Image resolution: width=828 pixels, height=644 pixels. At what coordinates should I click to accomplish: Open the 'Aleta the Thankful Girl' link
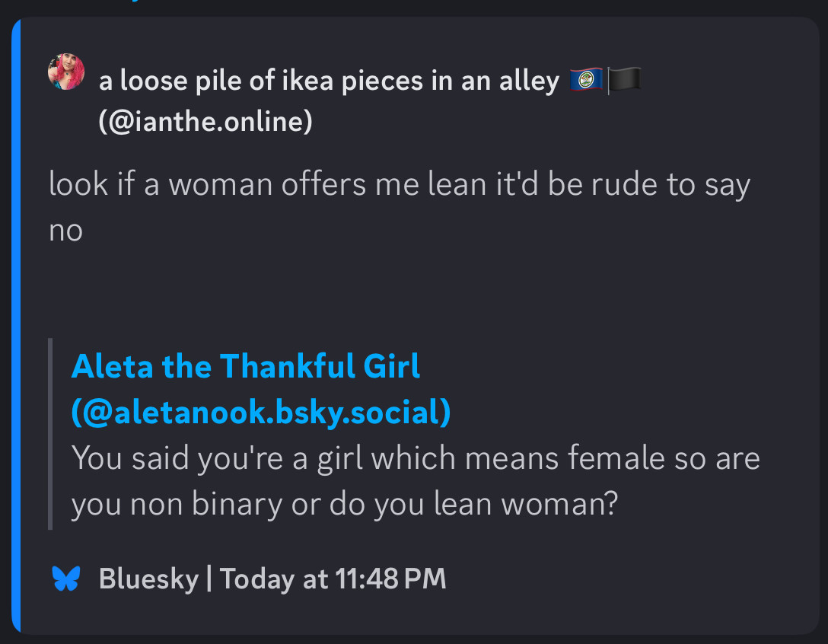(245, 367)
